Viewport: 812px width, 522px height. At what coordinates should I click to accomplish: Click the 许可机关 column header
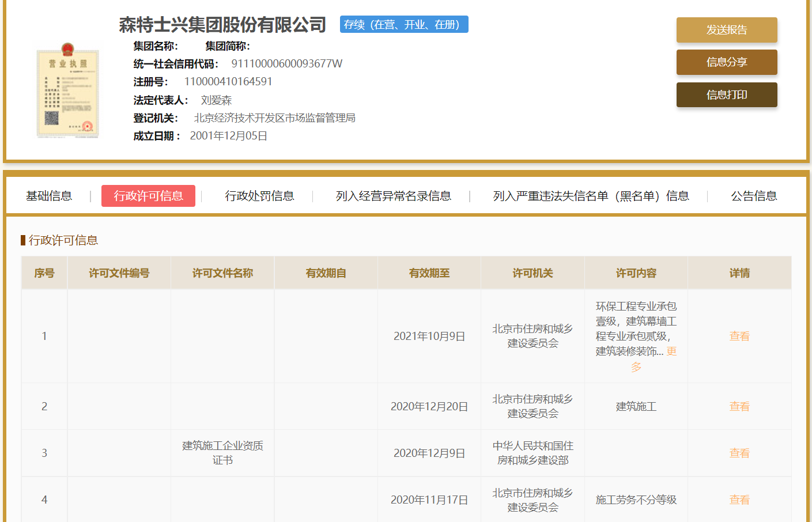coord(532,273)
